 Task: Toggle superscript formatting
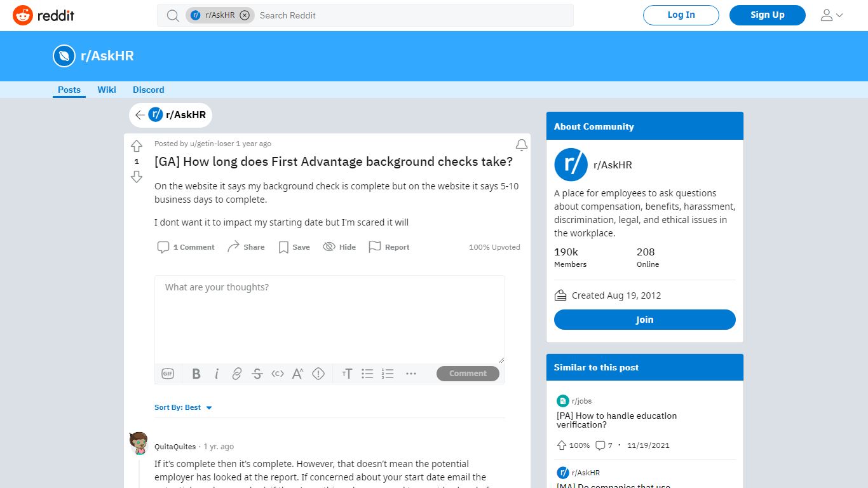pyautogui.click(x=298, y=374)
